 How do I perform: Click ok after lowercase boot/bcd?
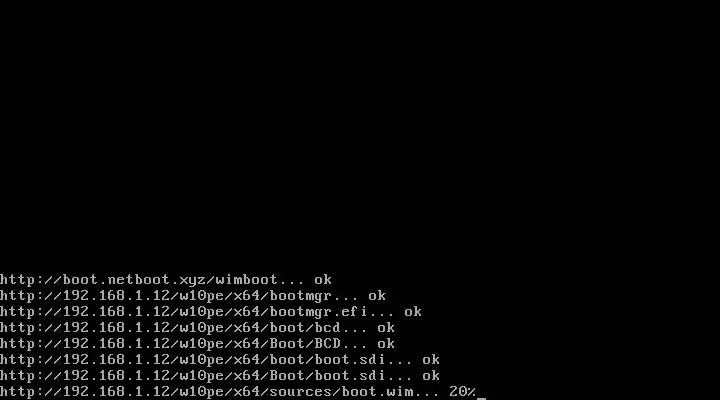tap(386, 328)
